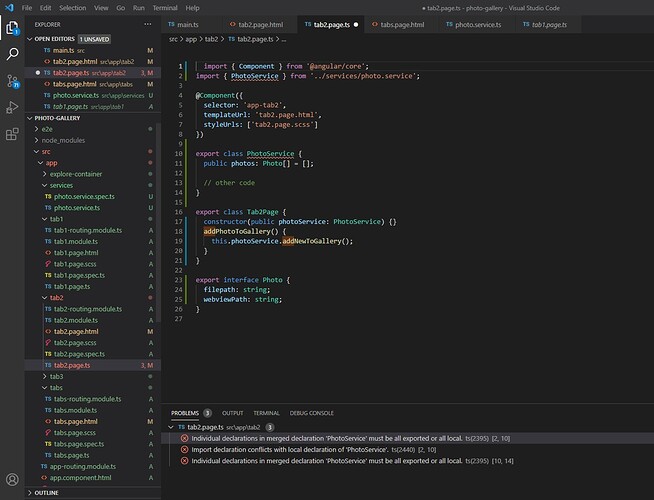654x500 pixels.
Task: Open Explorer more actions ellipsis
Action: click(148, 24)
